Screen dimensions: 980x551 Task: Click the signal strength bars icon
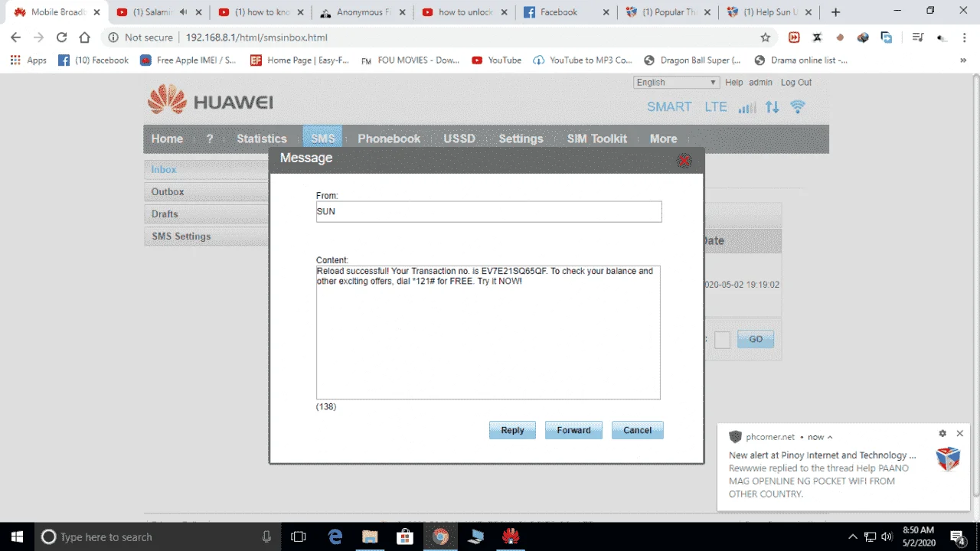(747, 107)
